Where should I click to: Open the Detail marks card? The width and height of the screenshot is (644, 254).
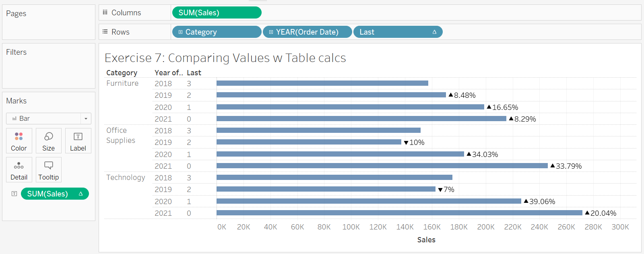click(x=19, y=169)
